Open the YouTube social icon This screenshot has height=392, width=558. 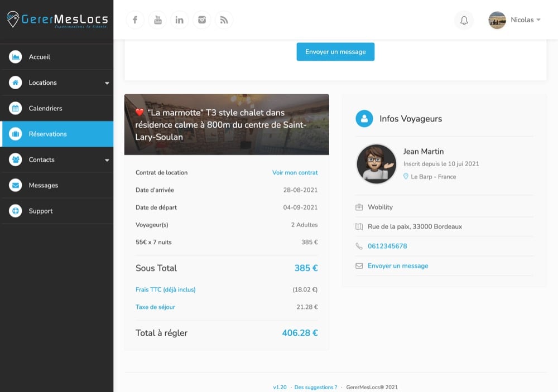point(157,20)
